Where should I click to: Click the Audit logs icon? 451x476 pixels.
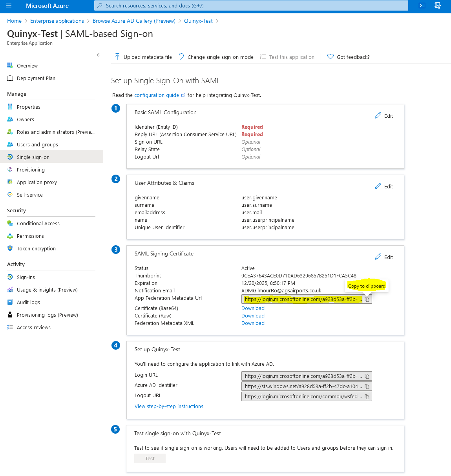point(10,302)
